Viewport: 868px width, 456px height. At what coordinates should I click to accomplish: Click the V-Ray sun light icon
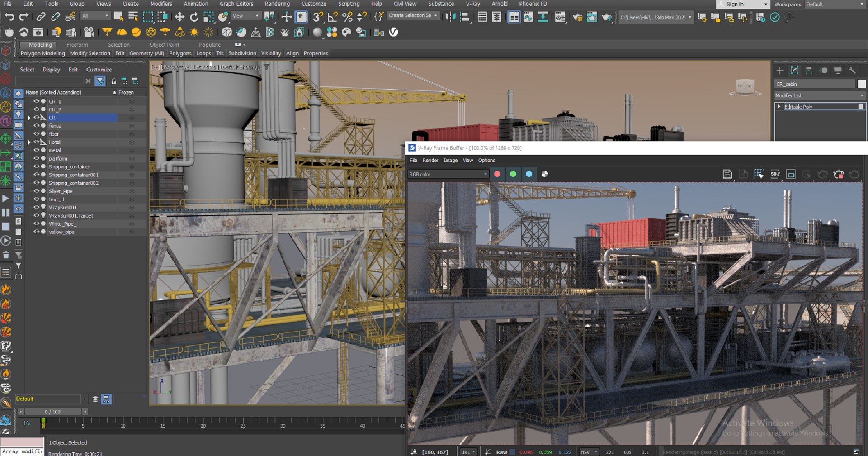194,32
